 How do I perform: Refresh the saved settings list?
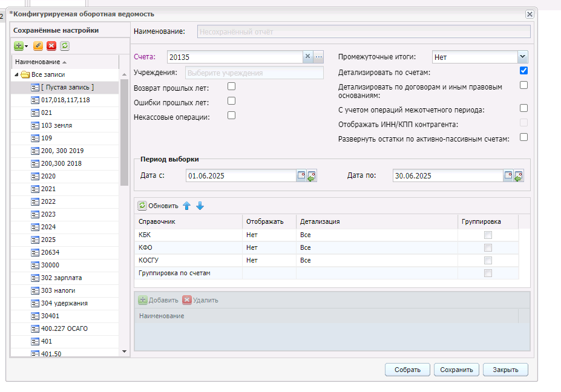coord(65,45)
